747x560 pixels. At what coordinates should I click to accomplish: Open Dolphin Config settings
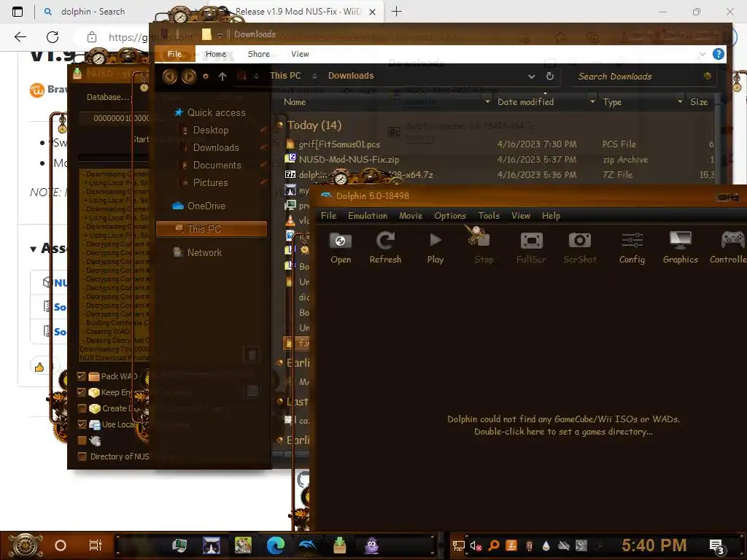coord(632,248)
